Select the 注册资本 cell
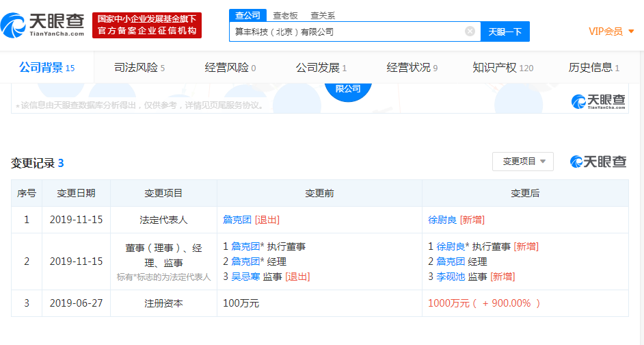The height and width of the screenshot is (345, 644). (163, 303)
